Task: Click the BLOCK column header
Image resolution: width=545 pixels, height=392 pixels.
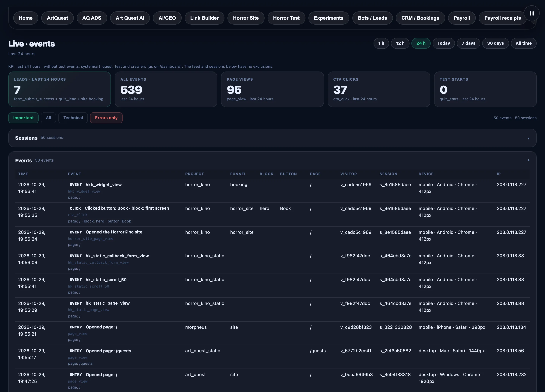Action: (x=266, y=174)
